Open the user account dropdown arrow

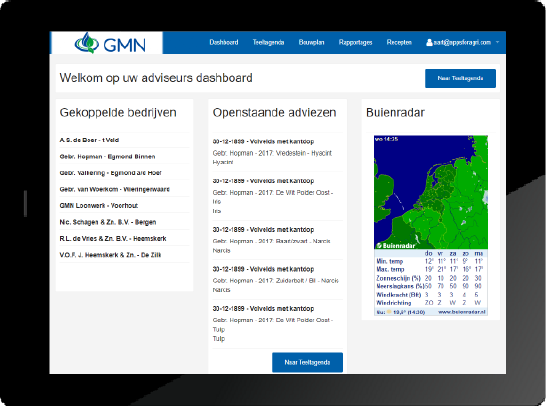[497, 42]
